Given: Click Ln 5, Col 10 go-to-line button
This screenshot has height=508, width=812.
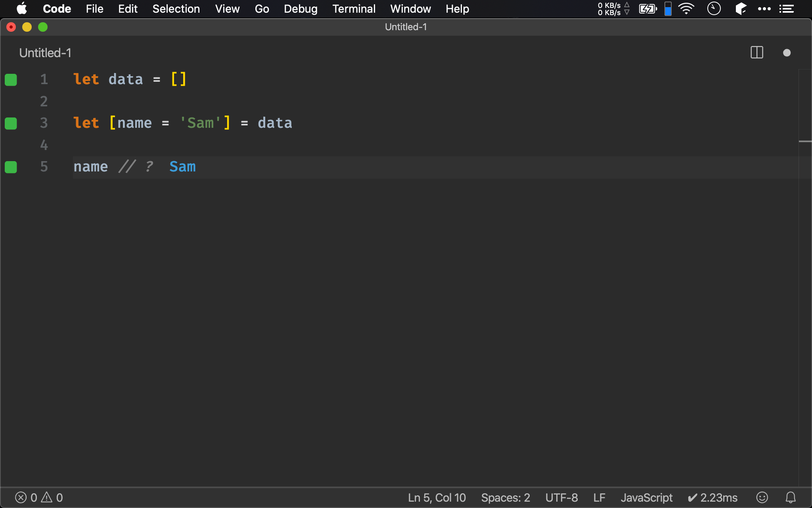Looking at the screenshot, I should 437,497.
